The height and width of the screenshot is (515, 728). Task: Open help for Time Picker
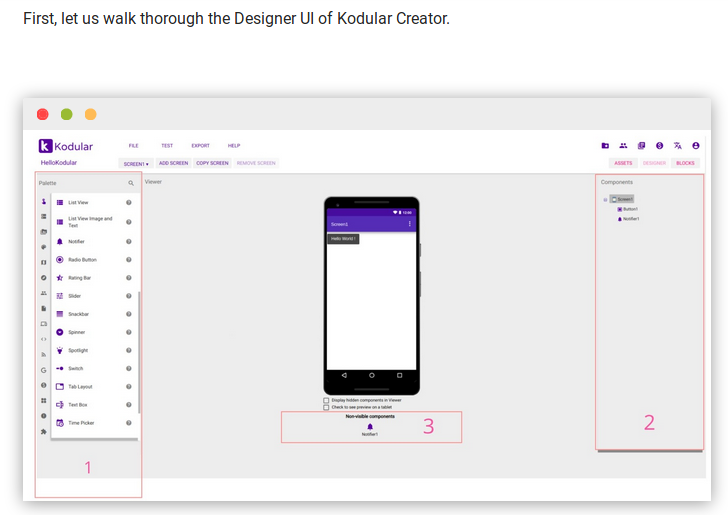click(x=129, y=423)
